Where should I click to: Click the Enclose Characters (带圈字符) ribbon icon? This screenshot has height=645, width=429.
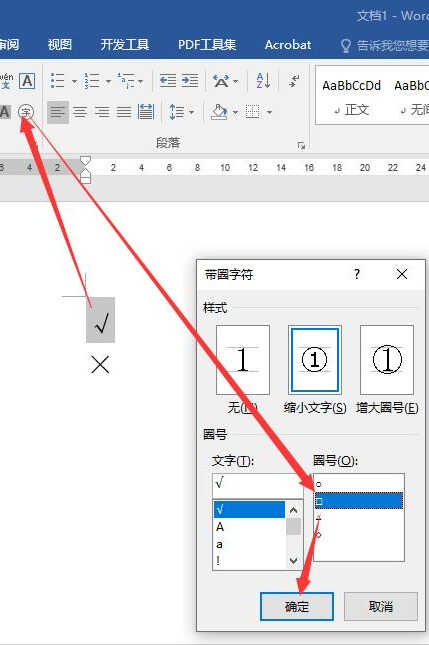[27, 112]
